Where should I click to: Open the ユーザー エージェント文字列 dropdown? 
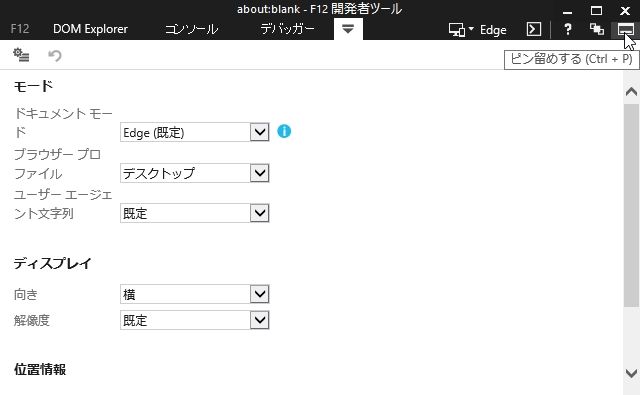point(195,213)
